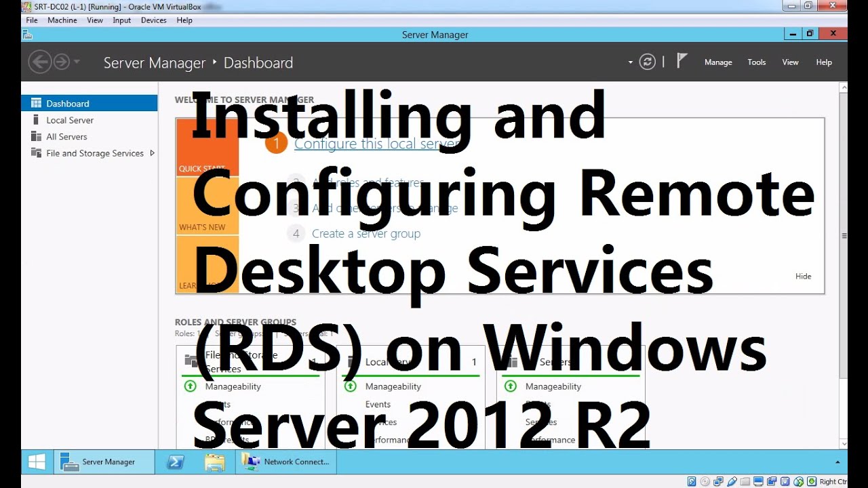Switch to Network Connections taskbar item
The width and height of the screenshot is (868, 488).
[287, 462]
